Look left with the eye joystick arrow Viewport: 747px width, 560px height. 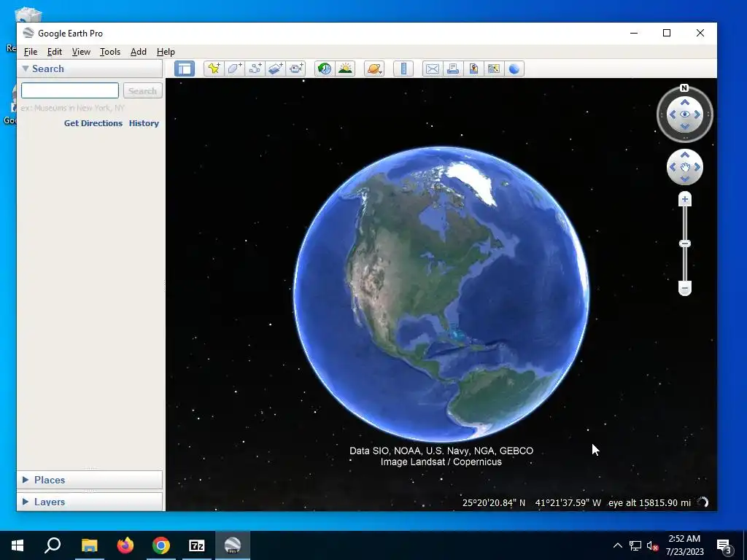coord(673,114)
